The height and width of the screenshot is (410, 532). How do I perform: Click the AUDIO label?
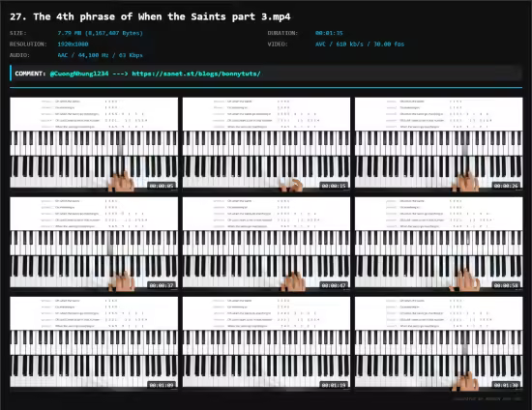19,55
